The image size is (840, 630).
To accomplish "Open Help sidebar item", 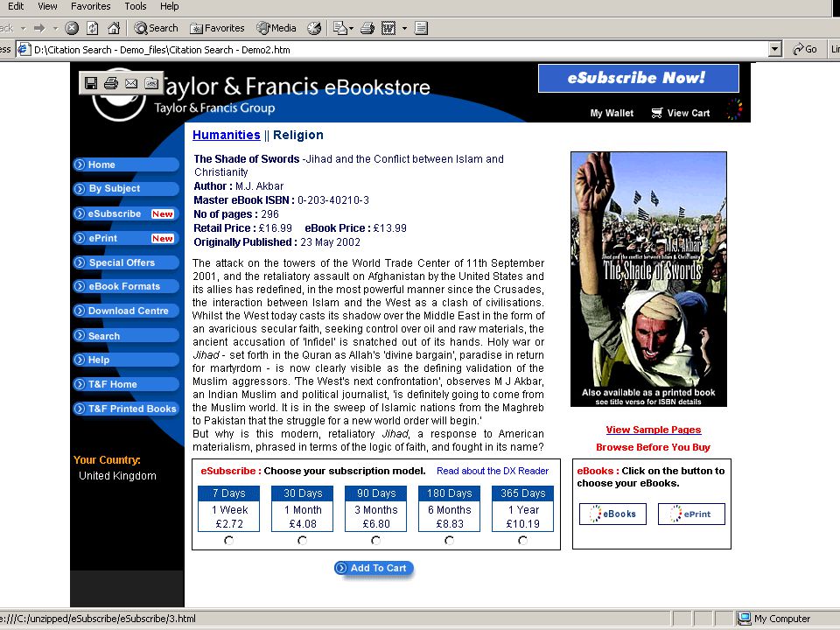I will (x=126, y=360).
